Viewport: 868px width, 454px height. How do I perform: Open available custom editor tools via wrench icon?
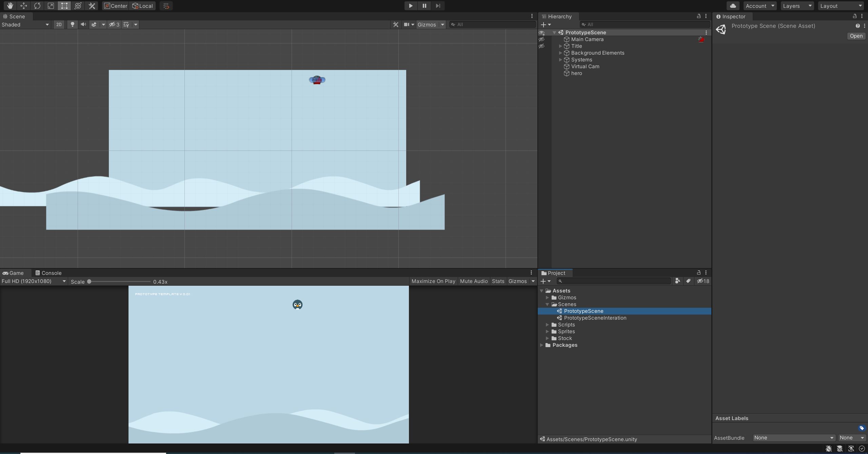(x=92, y=6)
